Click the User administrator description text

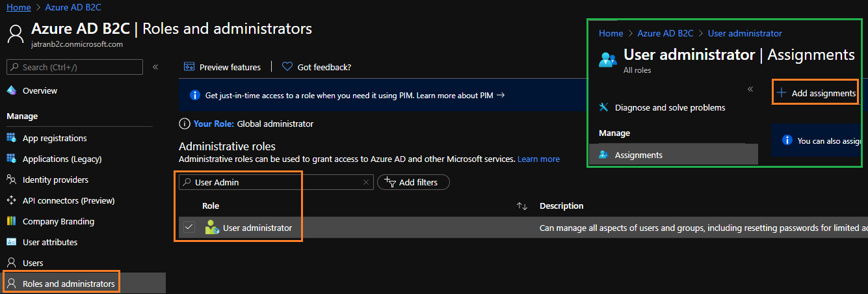(x=704, y=228)
